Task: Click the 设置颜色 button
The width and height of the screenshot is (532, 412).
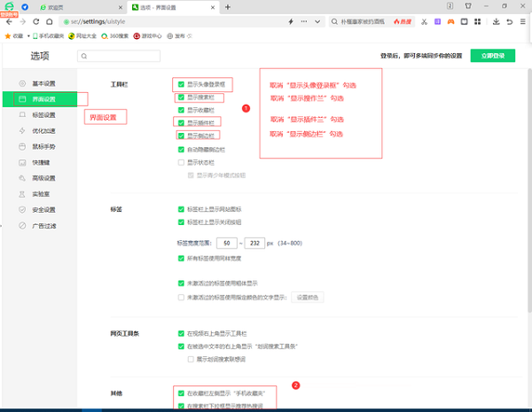Action: (x=309, y=297)
